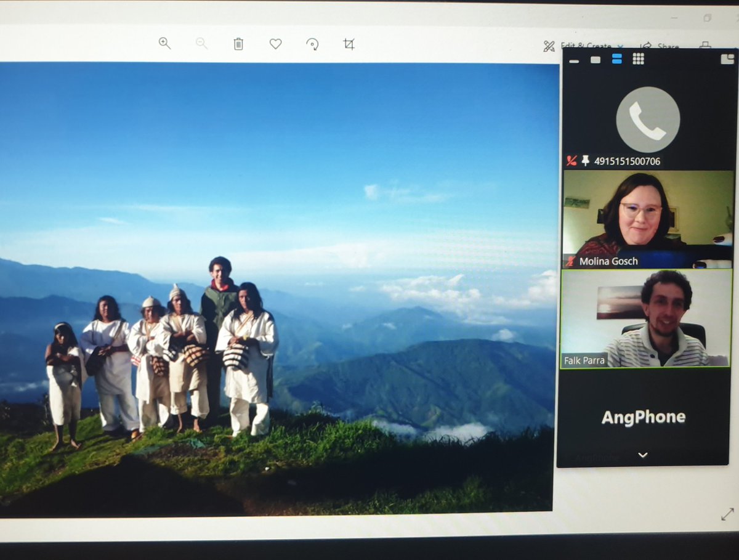Switch Zoom panel to gallery grid view

point(638,59)
